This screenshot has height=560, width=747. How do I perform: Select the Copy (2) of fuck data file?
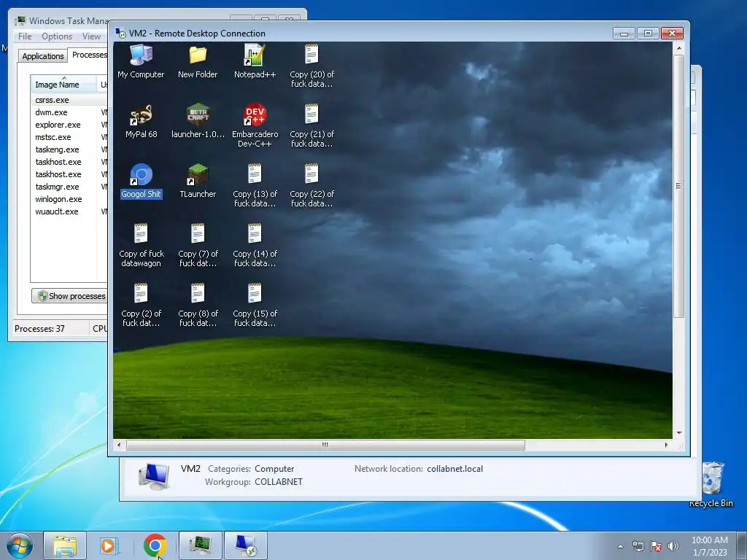tap(141, 306)
